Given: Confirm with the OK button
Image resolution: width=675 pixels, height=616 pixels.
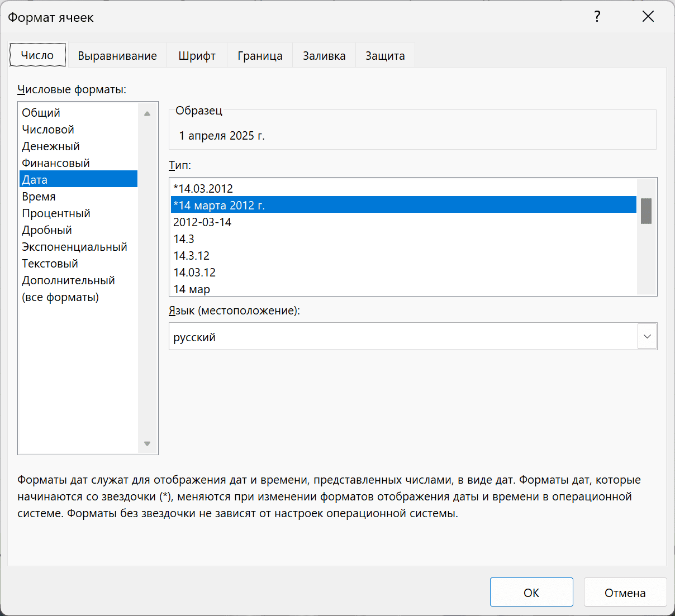Looking at the screenshot, I should click(x=531, y=592).
